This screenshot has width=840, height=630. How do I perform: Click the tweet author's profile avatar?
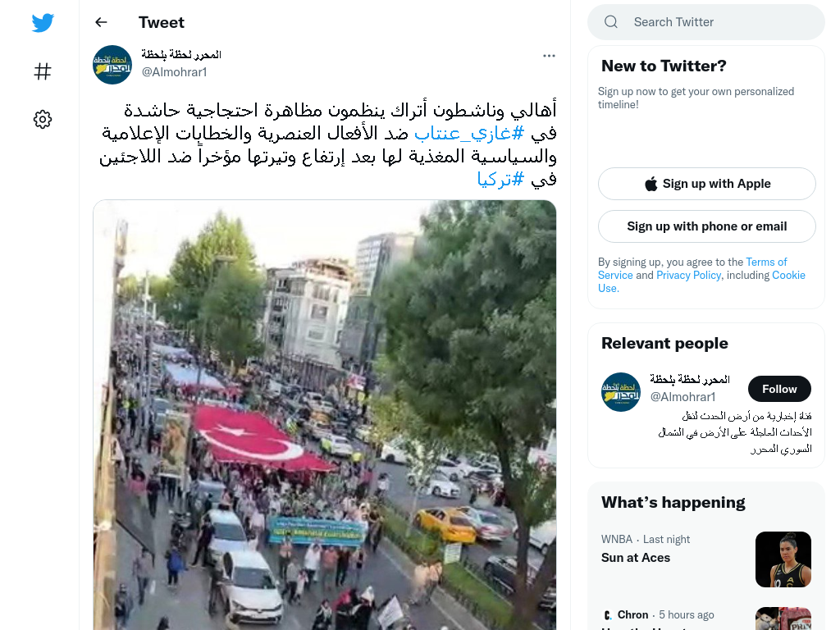[x=112, y=65]
